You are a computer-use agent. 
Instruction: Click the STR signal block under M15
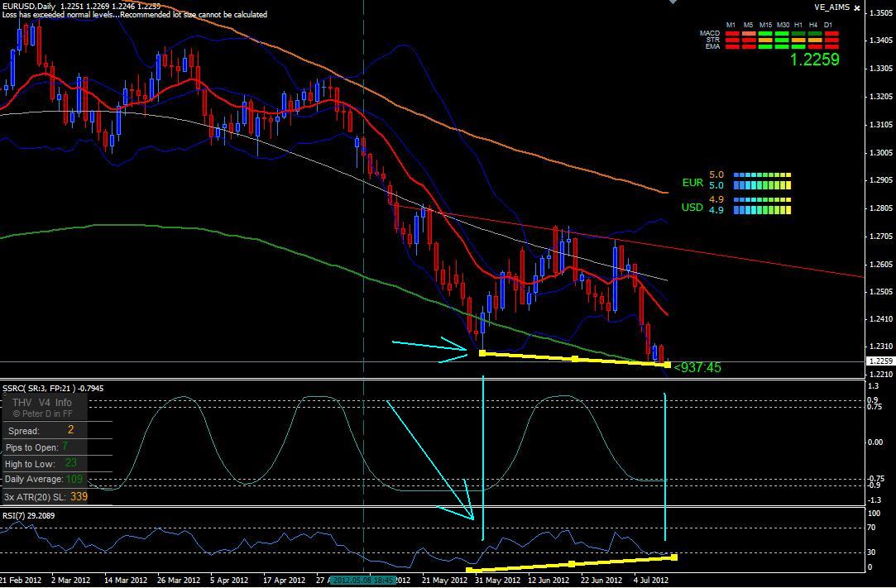tap(765, 40)
